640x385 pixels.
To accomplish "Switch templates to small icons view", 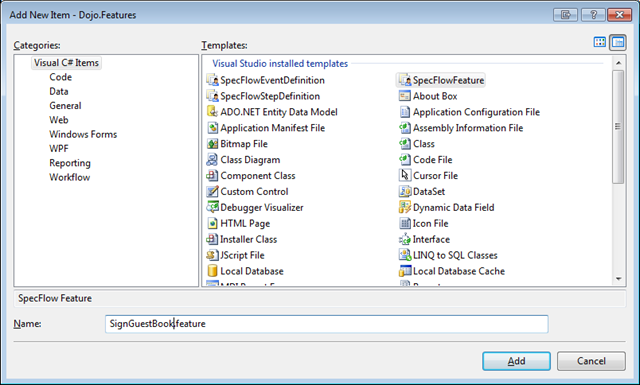I will click(618, 42).
